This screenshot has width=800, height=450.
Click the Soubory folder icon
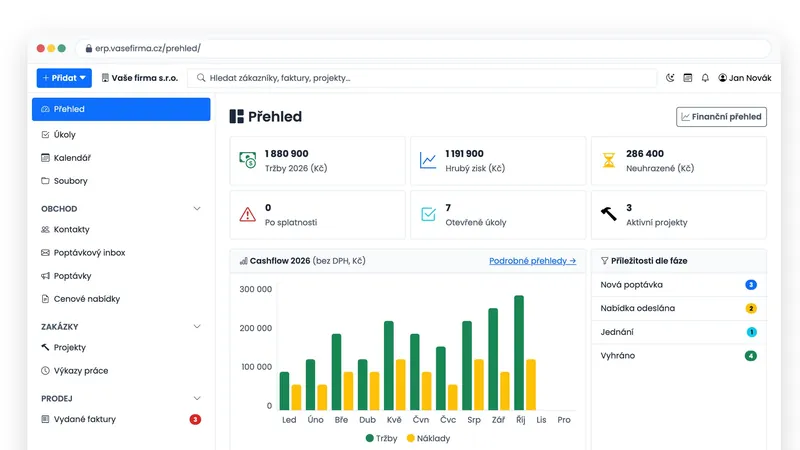click(x=45, y=181)
